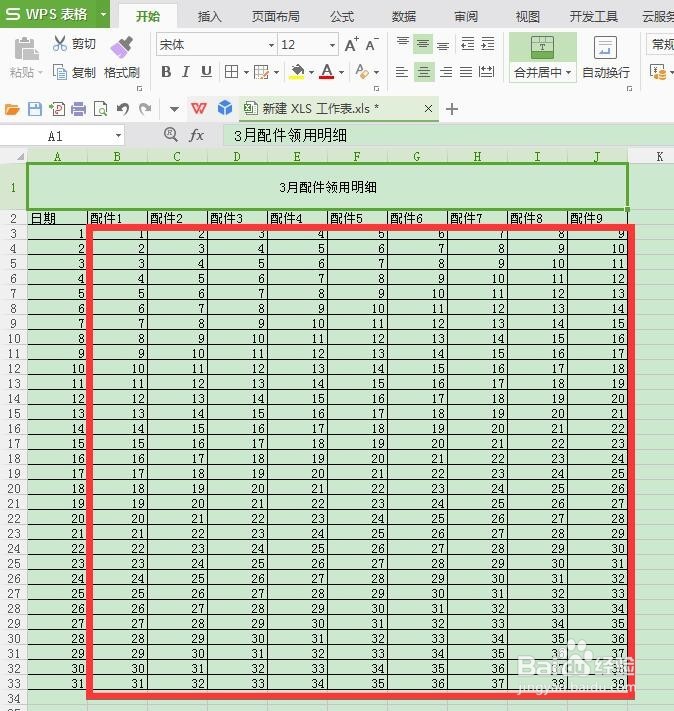674x711 pixels.
Task: Apply cell borders with the border icon
Action: click(x=232, y=72)
